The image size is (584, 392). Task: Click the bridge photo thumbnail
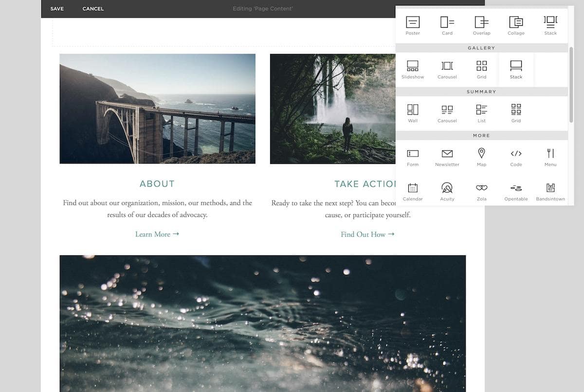[x=157, y=108]
